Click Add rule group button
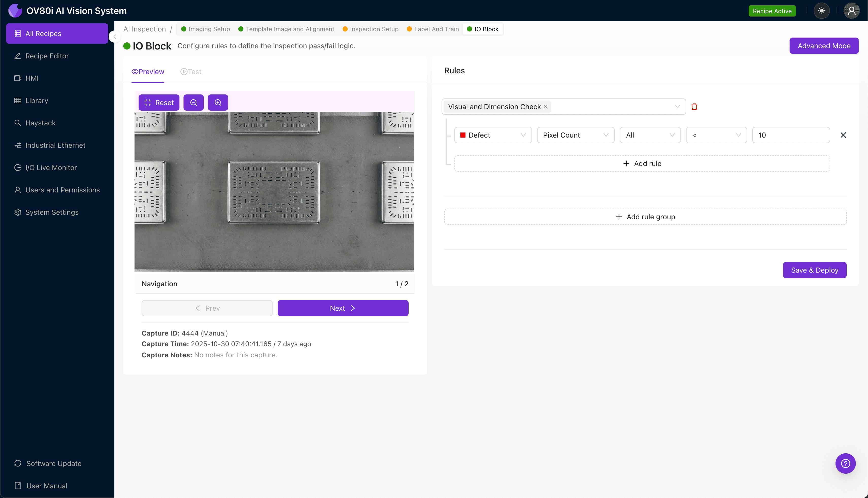The width and height of the screenshot is (868, 498). [x=645, y=217]
